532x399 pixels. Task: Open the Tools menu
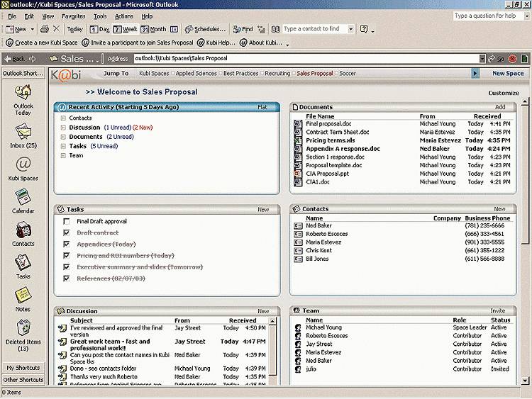(x=100, y=16)
